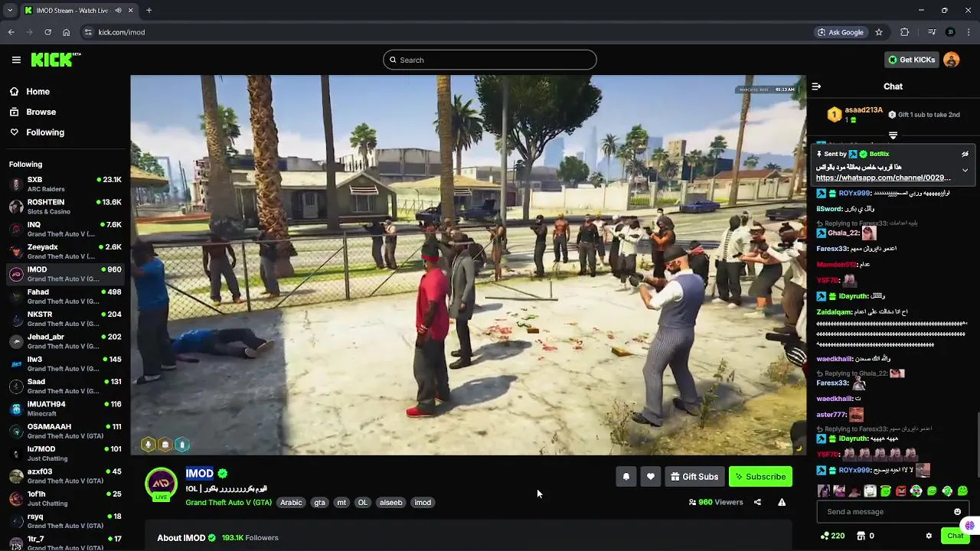Image resolution: width=980 pixels, height=551 pixels.
Task: Hide the pinned message (crossed-eye icon)
Action: (x=965, y=154)
